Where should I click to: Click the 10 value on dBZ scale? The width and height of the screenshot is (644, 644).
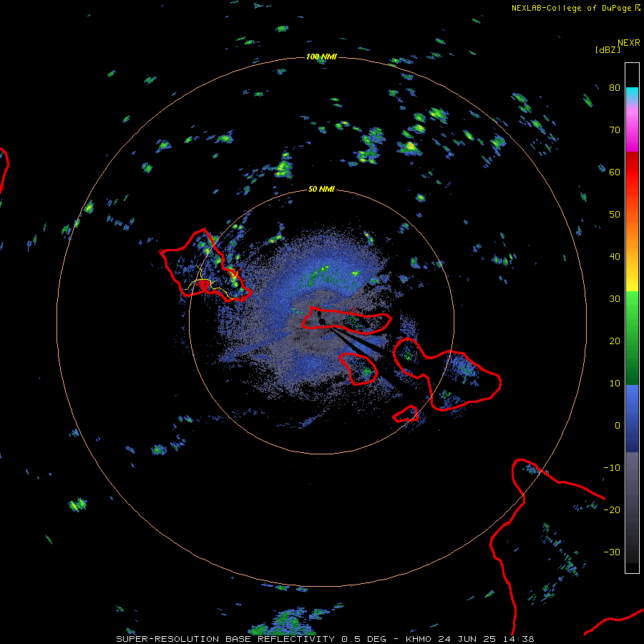[x=615, y=384]
